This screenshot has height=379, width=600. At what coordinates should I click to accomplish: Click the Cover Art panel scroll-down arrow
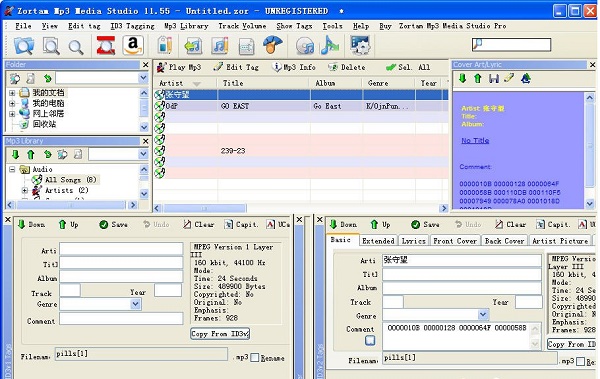[x=590, y=204]
